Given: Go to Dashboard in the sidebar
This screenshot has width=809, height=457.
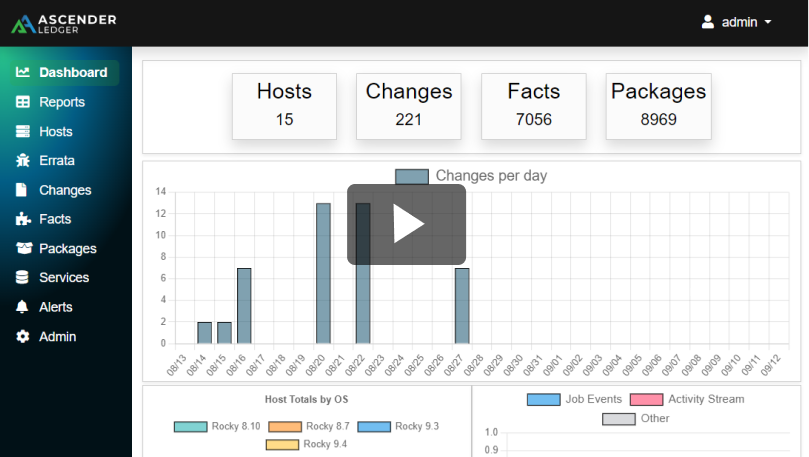Looking at the screenshot, I should point(65,72).
